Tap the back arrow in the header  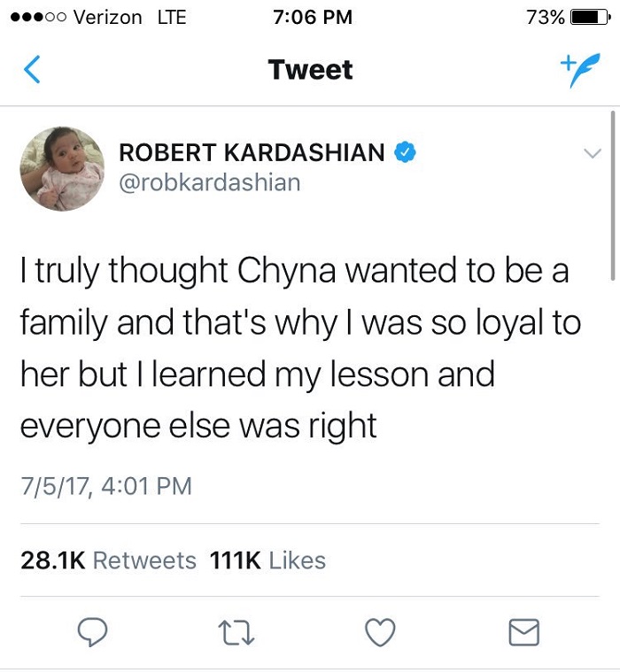tap(32, 70)
